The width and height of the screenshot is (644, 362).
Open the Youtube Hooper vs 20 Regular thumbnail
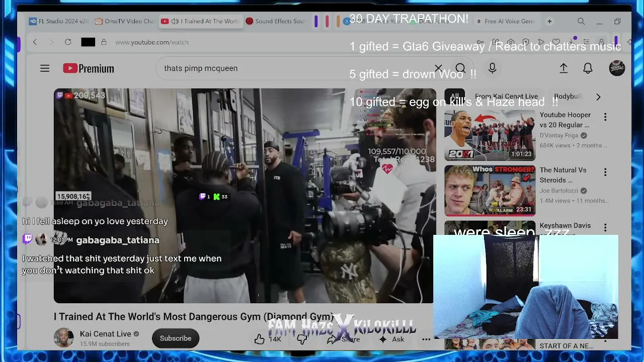coord(490,135)
